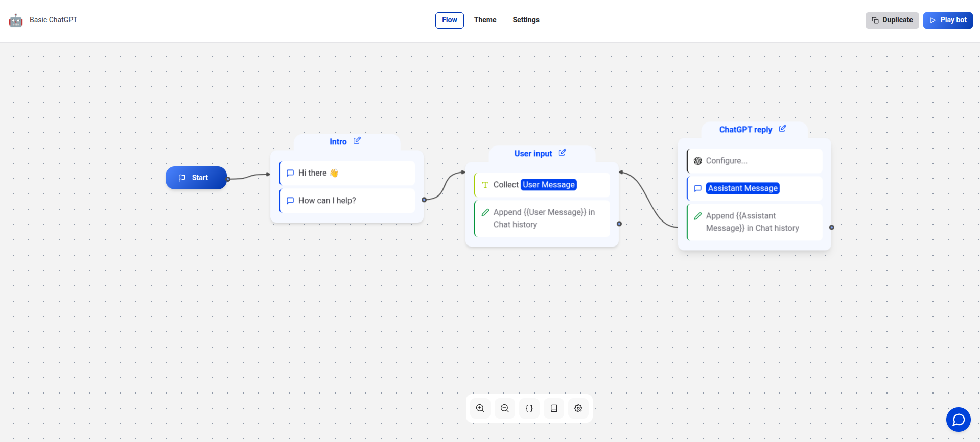Select the "Hi there" message block
Screen dimensions: 980x442
pos(347,173)
